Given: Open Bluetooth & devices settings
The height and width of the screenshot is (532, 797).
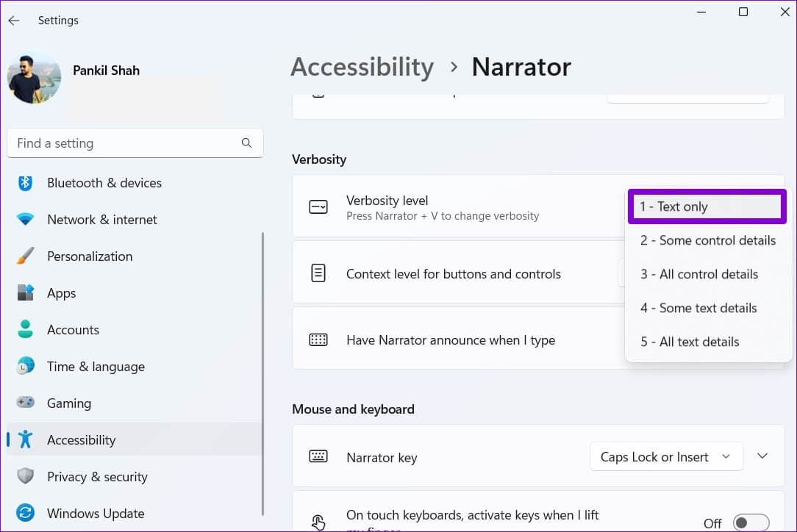Looking at the screenshot, I should point(135,183).
